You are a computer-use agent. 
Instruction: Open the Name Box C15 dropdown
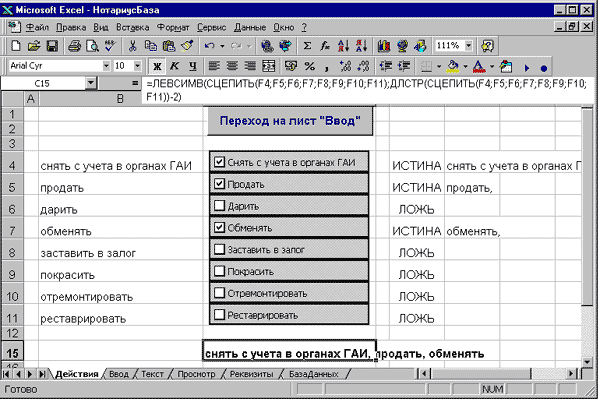point(90,83)
